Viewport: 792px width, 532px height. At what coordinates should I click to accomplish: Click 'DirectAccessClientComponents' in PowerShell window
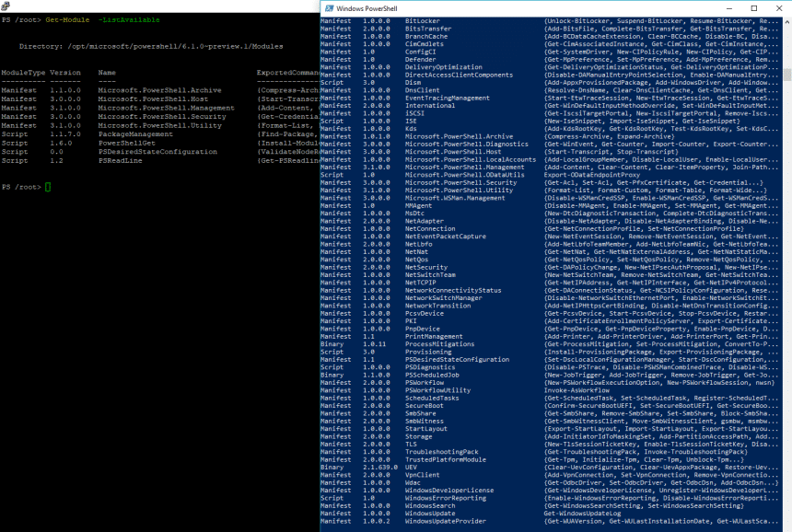460,75
